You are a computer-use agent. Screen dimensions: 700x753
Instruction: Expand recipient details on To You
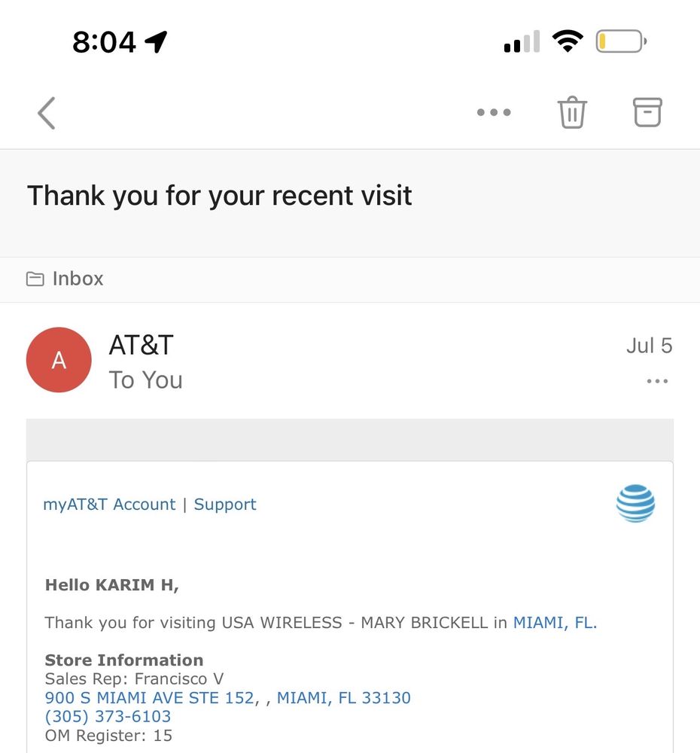[x=145, y=380]
